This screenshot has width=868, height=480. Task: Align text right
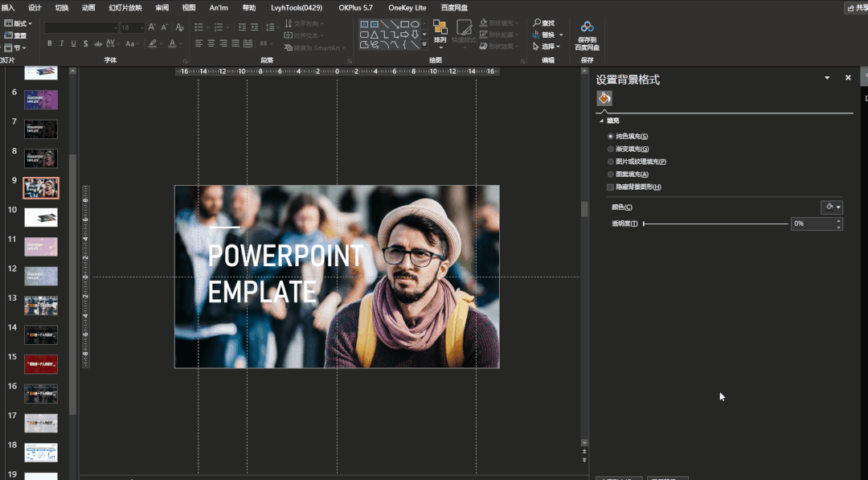point(223,43)
